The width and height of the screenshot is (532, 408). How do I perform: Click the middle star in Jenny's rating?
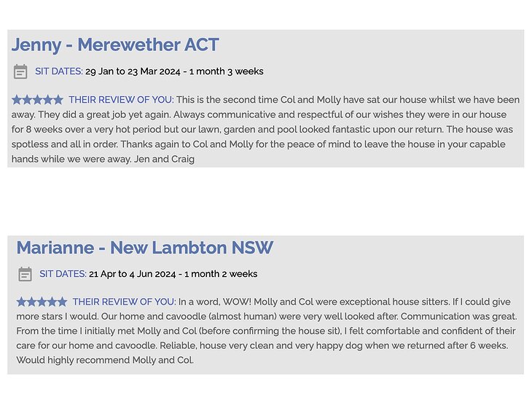tap(37, 100)
